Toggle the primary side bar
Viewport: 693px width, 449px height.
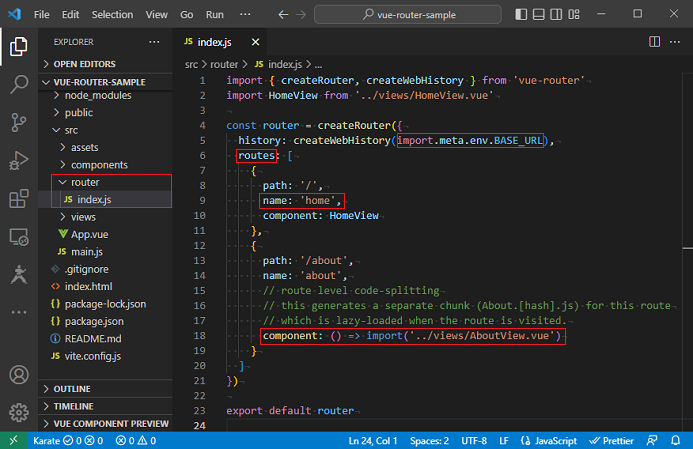(521, 15)
